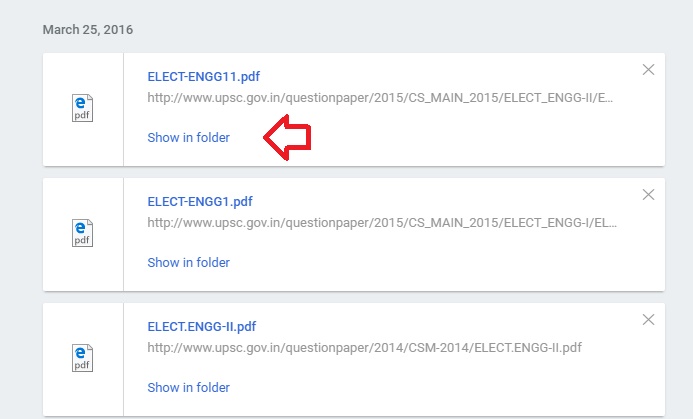The image size is (693, 419).
Task: Click the red arrow pointing at Show in folder
Action: (287, 139)
